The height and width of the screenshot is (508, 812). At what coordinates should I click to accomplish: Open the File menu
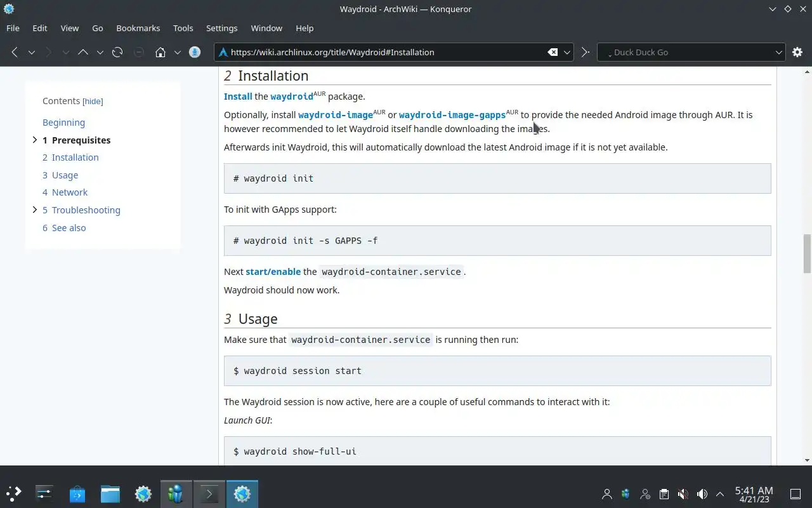pos(13,28)
